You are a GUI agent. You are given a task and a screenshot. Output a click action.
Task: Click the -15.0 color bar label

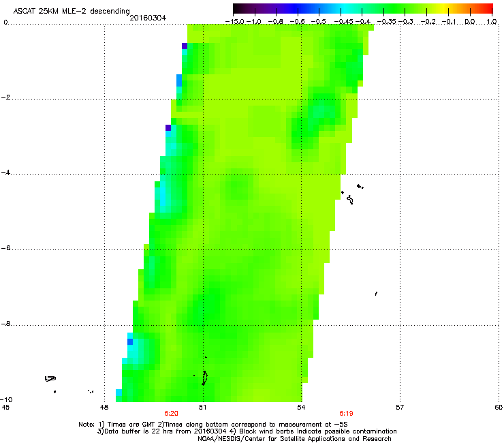[235, 22]
